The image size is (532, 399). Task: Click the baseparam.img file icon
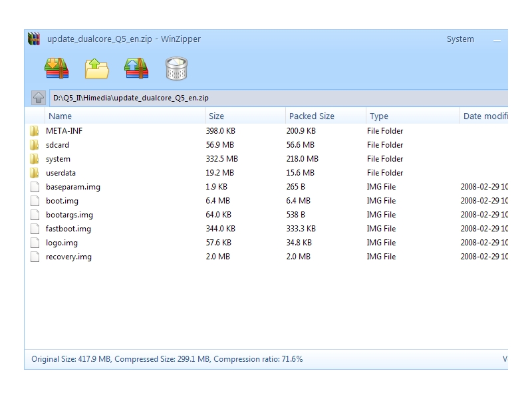(x=35, y=187)
